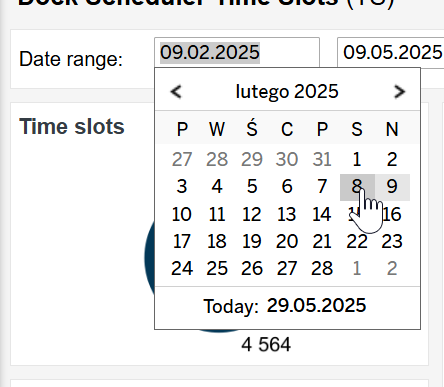Screen dimensions: 444x387
Task: Go to next month in calendar
Action: [x=399, y=92]
